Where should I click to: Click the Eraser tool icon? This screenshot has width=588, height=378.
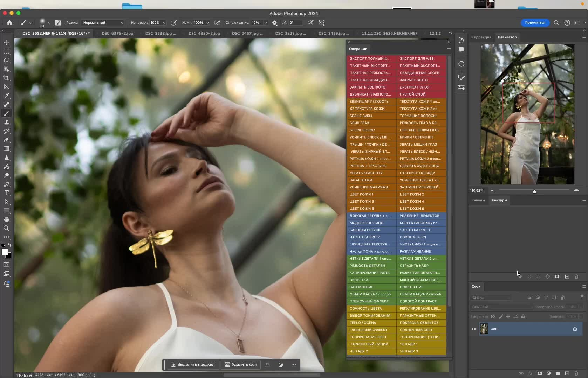coord(6,140)
